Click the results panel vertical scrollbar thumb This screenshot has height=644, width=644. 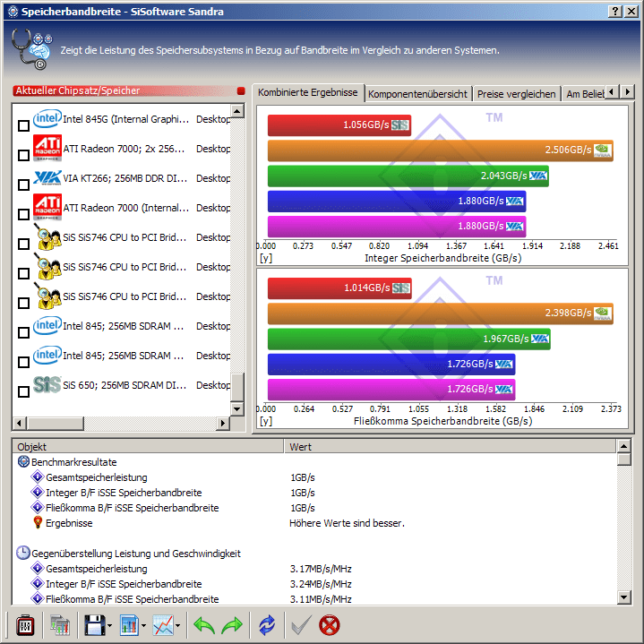coord(624,459)
